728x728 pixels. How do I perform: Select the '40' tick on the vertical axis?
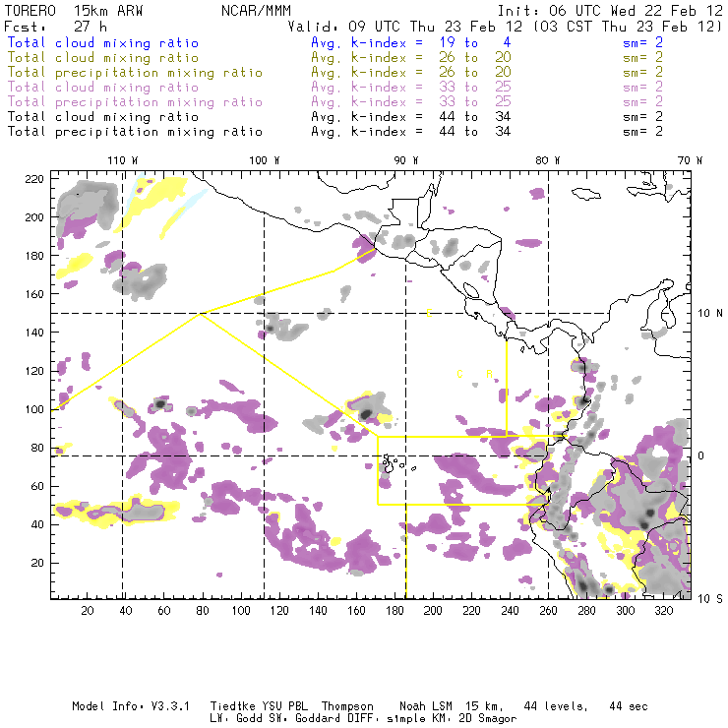click(x=37, y=524)
